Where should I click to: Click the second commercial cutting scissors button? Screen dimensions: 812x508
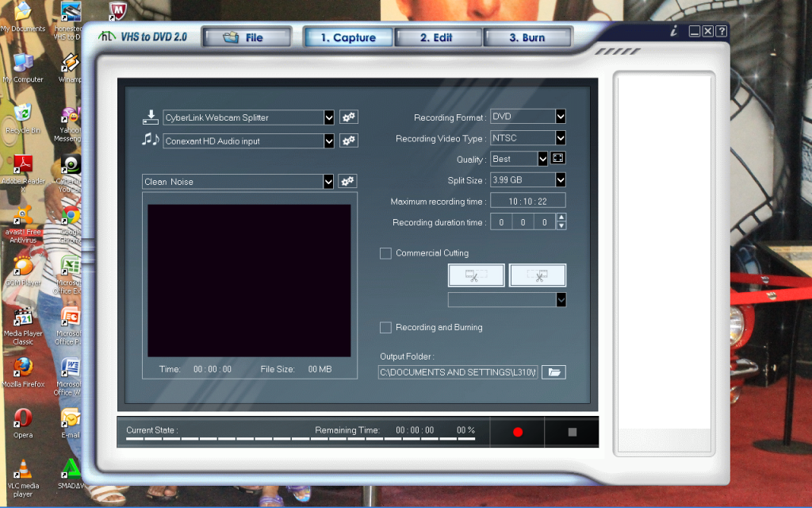coord(538,275)
